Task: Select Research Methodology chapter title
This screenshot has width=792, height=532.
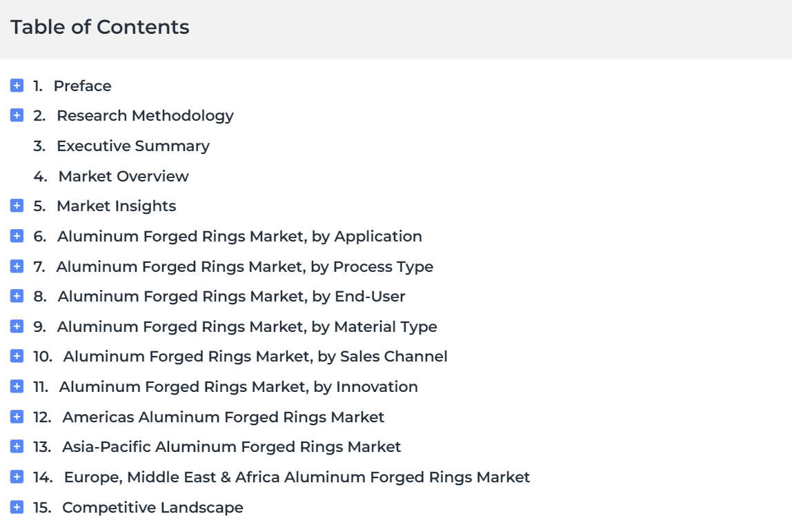Action: click(145, 116)
